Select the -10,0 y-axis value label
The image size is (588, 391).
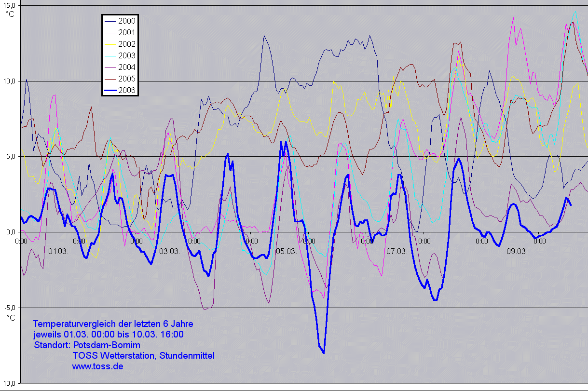[x=9, y=383]
